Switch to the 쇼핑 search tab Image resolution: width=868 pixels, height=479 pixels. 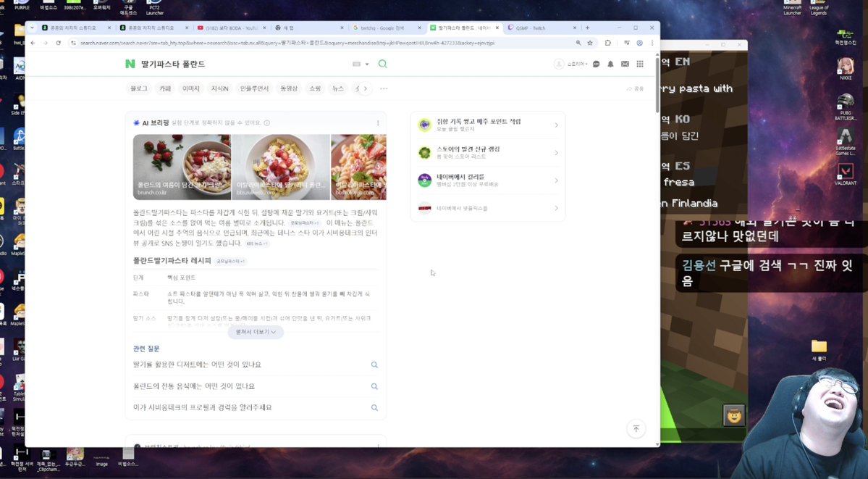315,88
